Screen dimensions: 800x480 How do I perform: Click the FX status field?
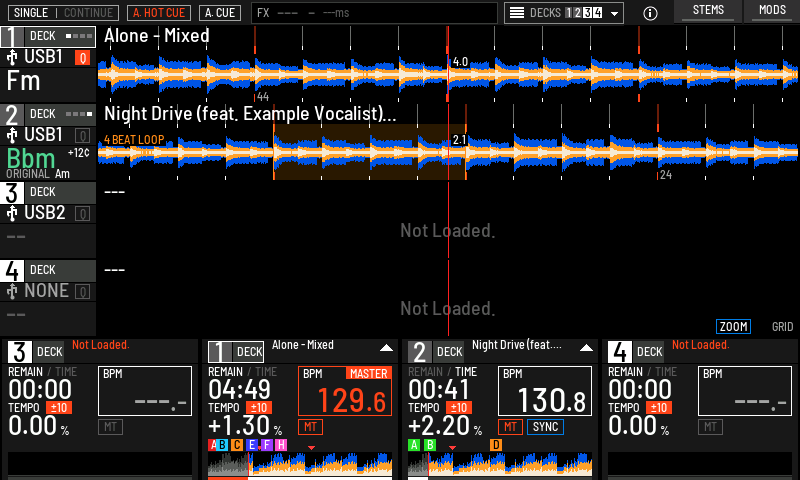pos(374,13)
